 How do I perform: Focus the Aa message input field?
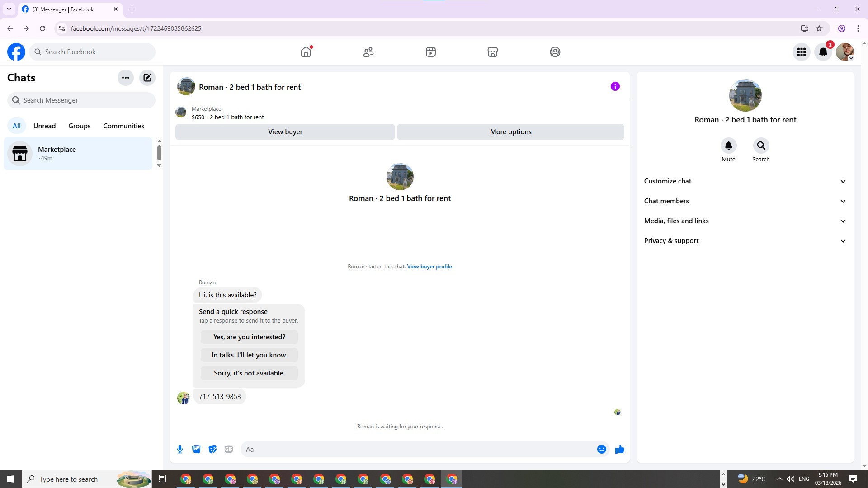416,449
